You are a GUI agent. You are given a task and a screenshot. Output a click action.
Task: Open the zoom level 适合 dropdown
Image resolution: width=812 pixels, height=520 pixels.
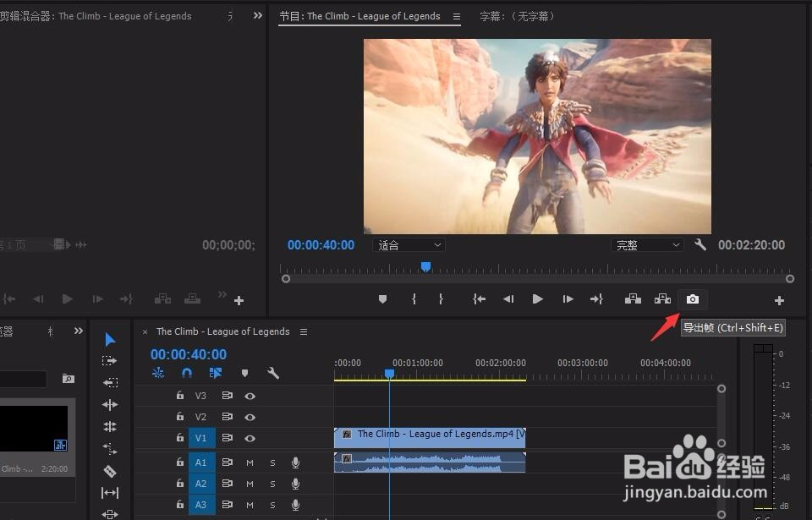pos(409,245)
